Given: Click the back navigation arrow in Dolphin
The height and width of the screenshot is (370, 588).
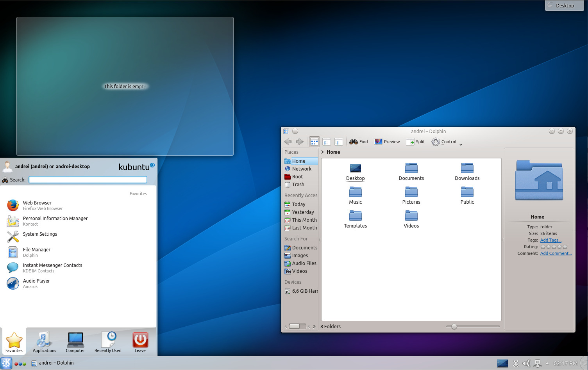Looking at the screenshot, I should (288, 142).
